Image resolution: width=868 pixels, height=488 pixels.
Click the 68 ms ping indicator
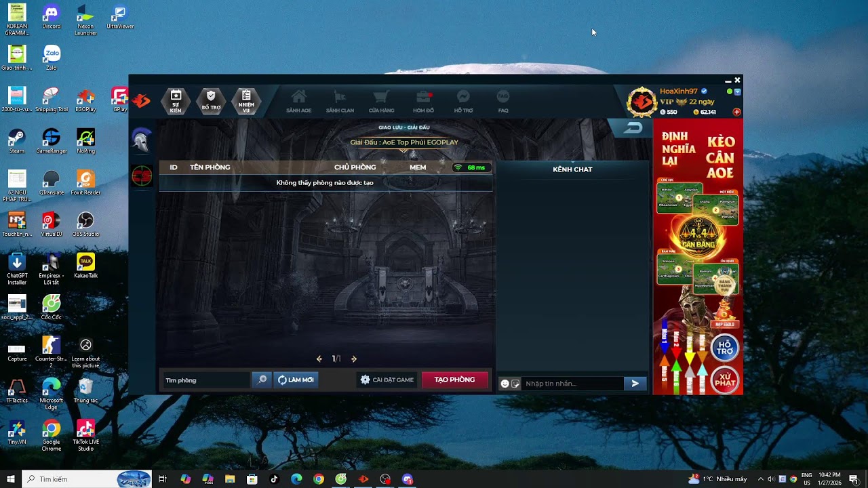(471, 167)
